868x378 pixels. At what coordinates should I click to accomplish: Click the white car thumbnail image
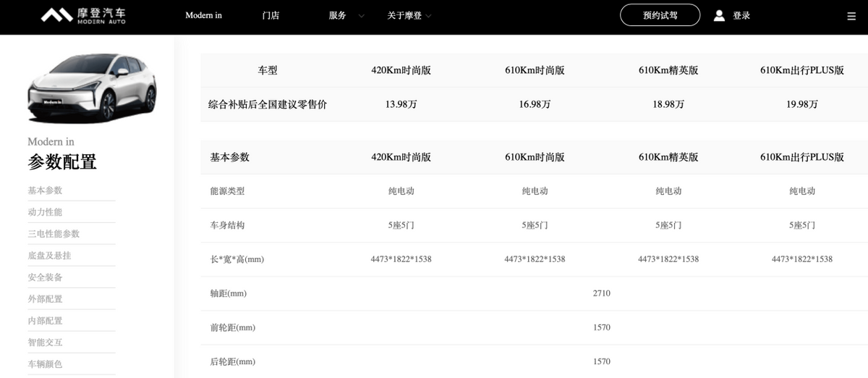[92, 88]
